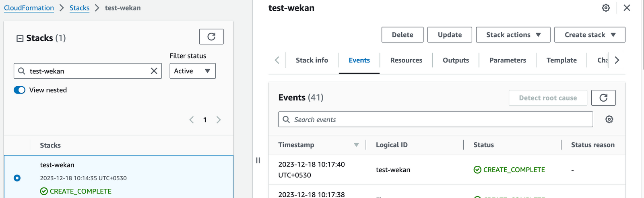Click Detect root cause button
This screenshot has width=644, height=198.
[548, 98]
